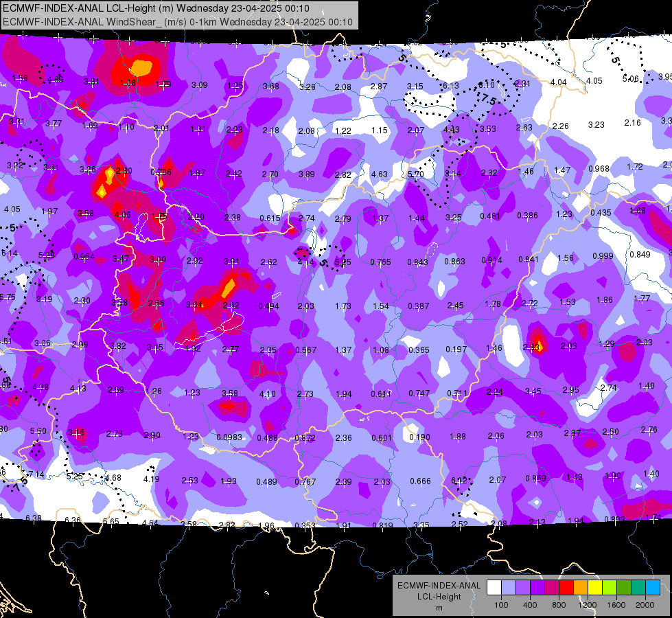Viewport: 672px width, 618px height.
Task: Click the wind shear value 0.914
Action: [491, 260]
